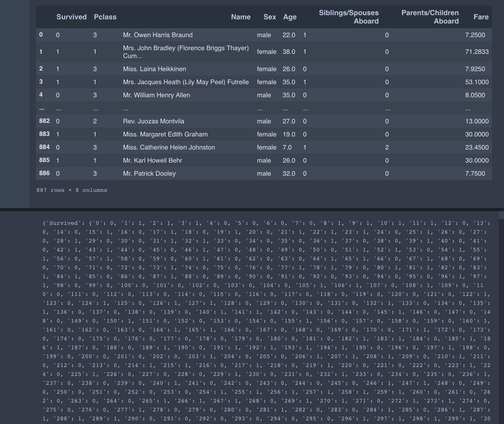Viewport: 504px width, 424px height.
Task: Click fare value 7.7500
Action: click(475, 174)
